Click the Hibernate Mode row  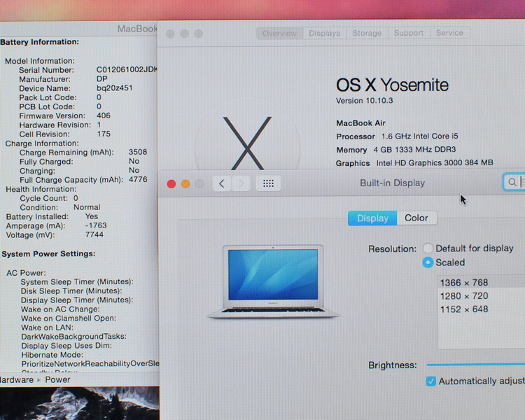52,355
